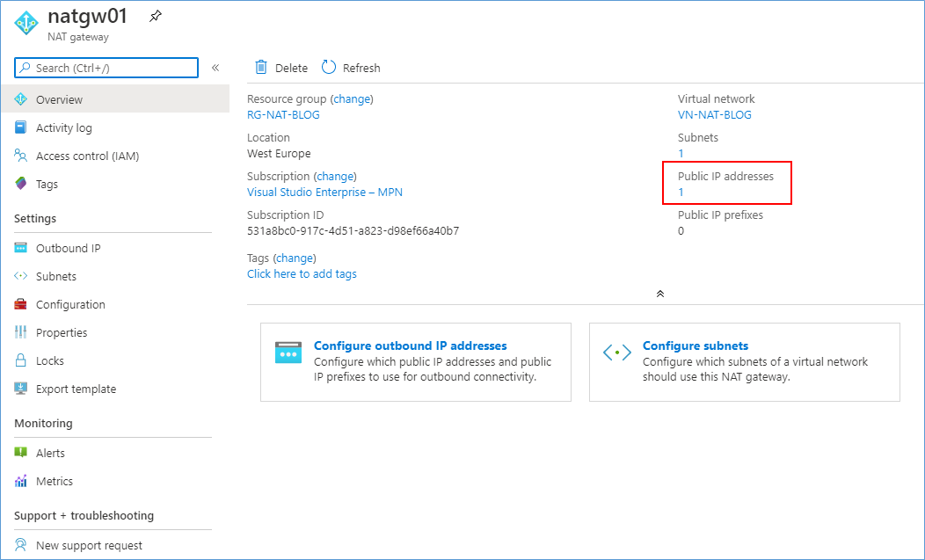This screenshot has height=560, width=925.
Task: Click the Delete button label
Action: (x=291, y=68)
